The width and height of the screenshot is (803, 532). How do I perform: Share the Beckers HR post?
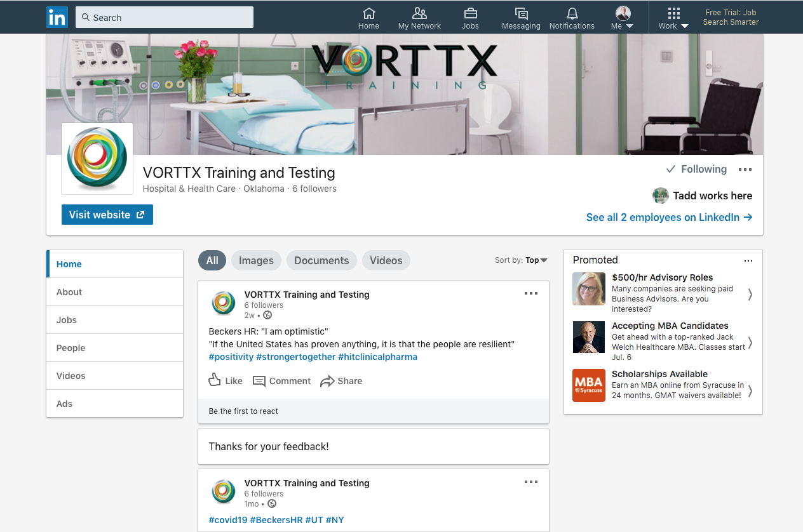coord(341,381)
